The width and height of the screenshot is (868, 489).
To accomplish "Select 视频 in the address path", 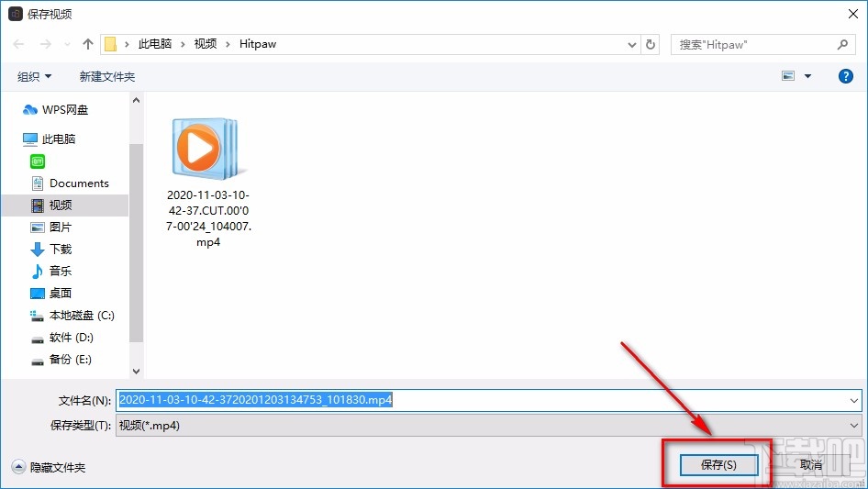I will [206, 44].
